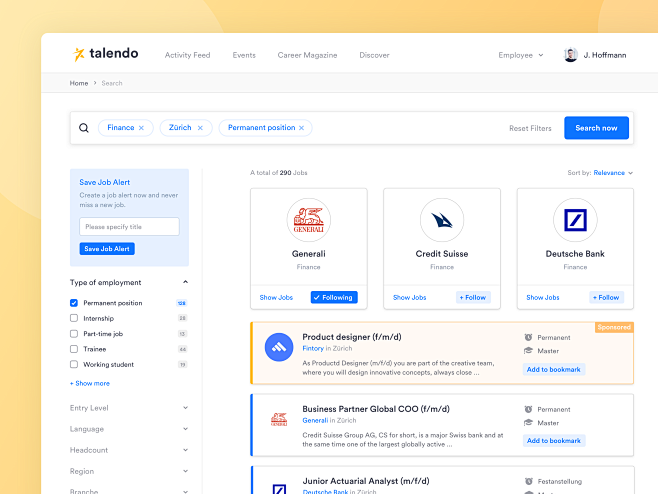This screenshot has width=658, height=494.
Task: Remove the Zürich filter tag
Action: [200, 128]
